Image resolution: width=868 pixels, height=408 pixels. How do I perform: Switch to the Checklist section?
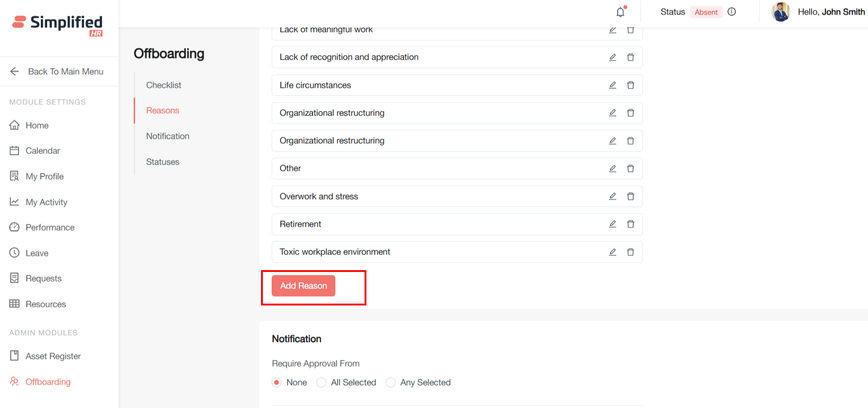click(163, 85)
